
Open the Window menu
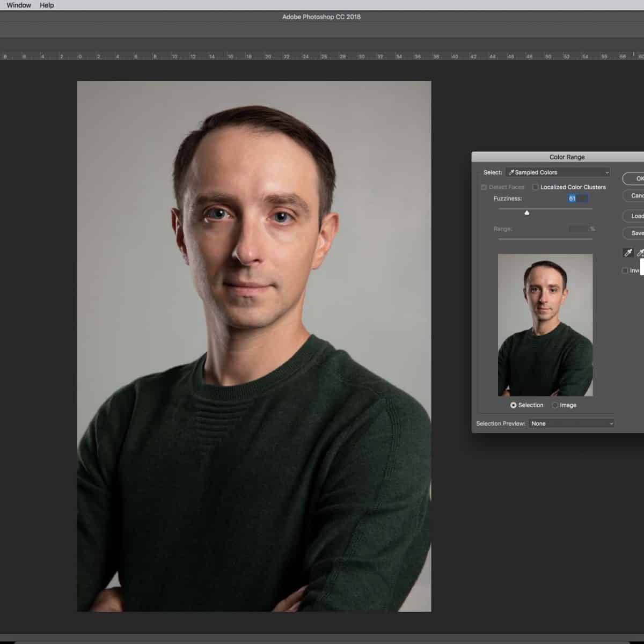(19, 5)
